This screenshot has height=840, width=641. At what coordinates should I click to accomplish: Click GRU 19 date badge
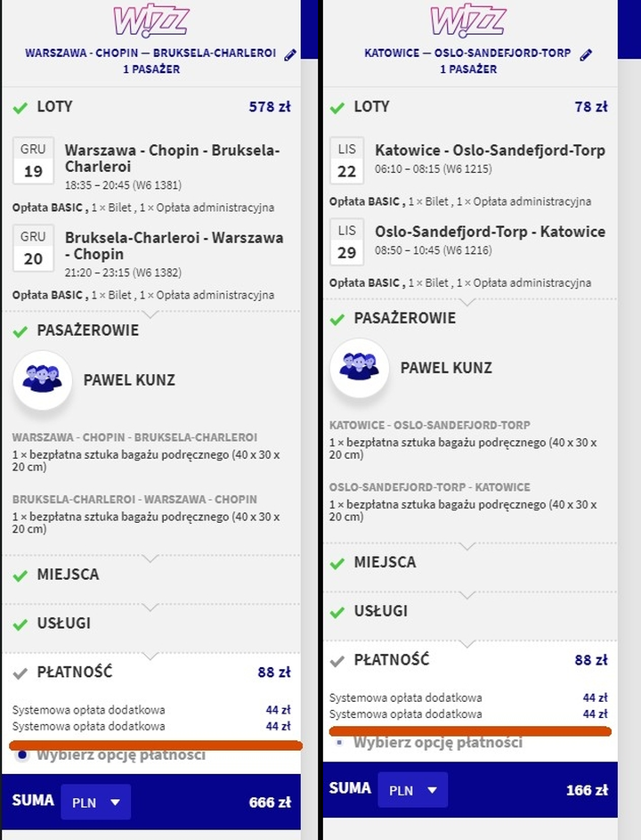pos(33,160)
